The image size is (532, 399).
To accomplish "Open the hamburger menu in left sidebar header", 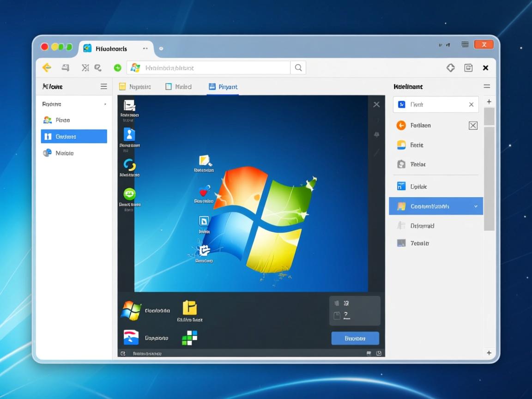I will point(103,86).
